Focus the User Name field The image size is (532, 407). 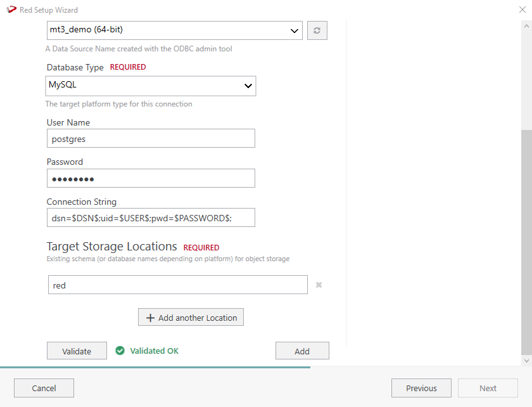[151, 138]
